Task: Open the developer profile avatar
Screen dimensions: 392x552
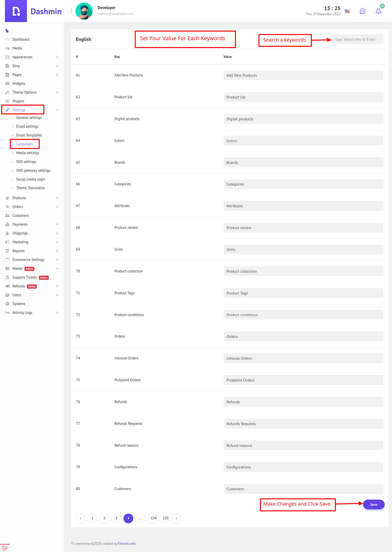Action: [84, 11]
